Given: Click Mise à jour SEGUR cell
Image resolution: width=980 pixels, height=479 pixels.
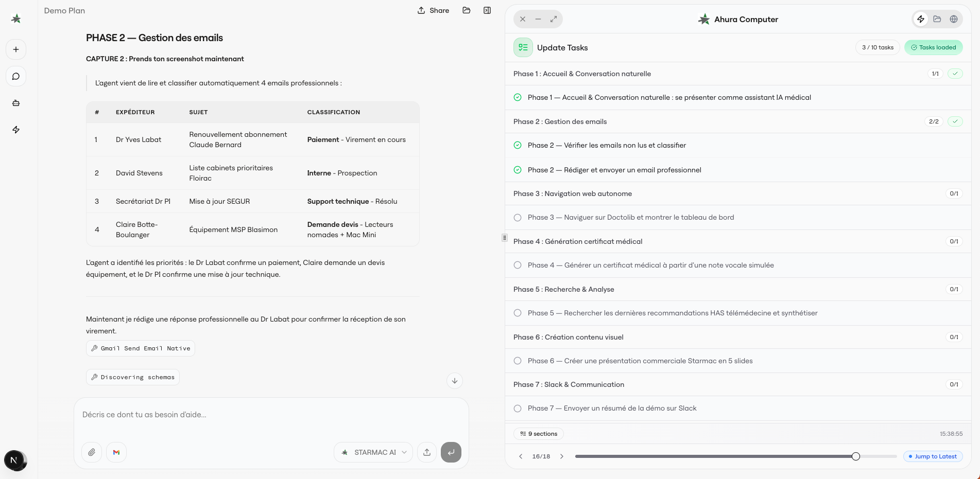Looking at the screenshot, I should pyautogui.click(x=219, y=201).
